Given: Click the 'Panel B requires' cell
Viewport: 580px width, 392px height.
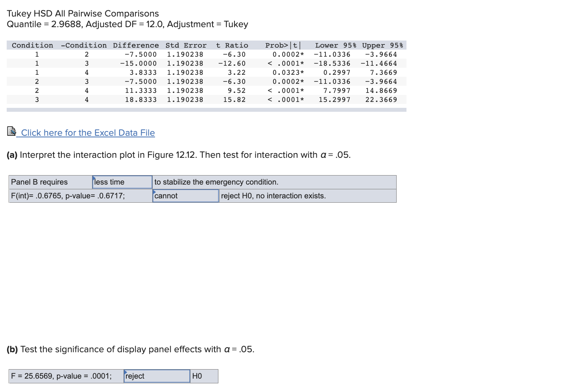Looking at the screenshot, I should 51,182.
